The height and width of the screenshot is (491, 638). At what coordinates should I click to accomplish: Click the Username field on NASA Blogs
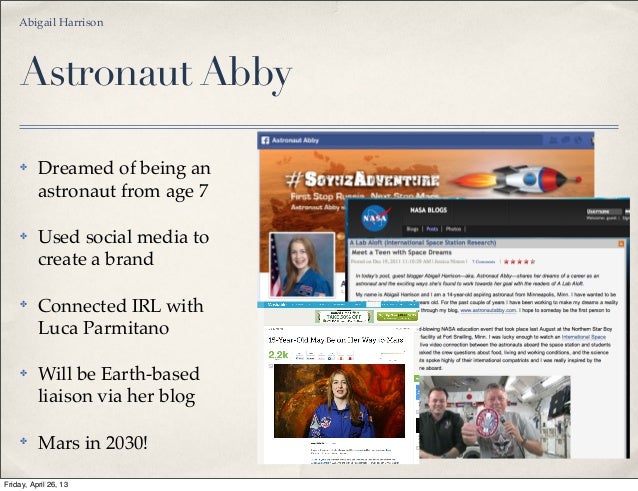point(604,212)
